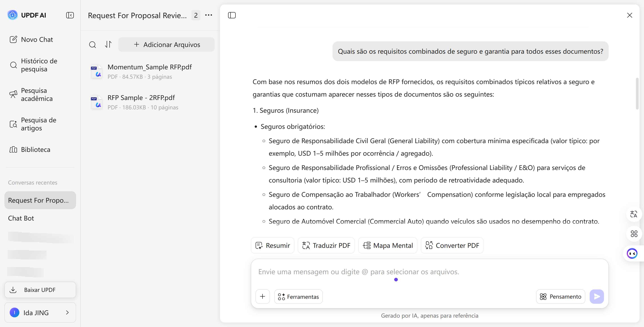
Task: Click the file count badge showing 2
Action: (196, 15)
